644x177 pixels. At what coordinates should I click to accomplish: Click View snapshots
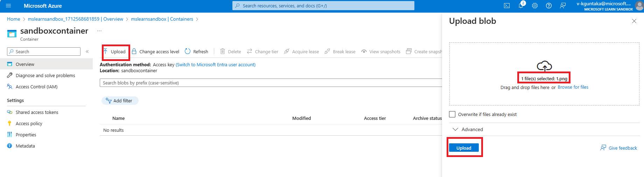click(381, 52)
